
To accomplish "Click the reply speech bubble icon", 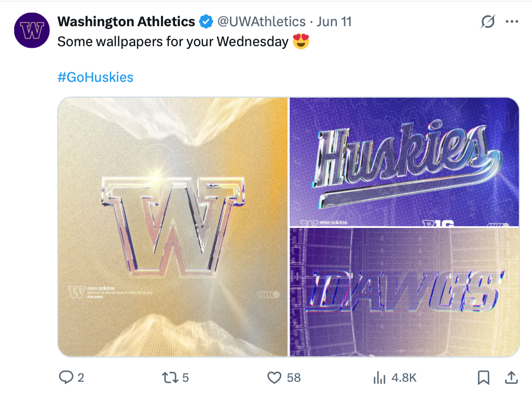I will click(66, 377).
